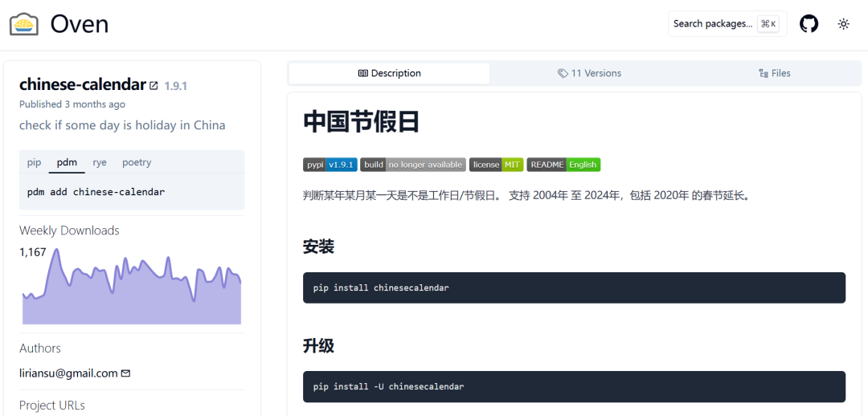Click the weekly downloads chart

(132, 286)
